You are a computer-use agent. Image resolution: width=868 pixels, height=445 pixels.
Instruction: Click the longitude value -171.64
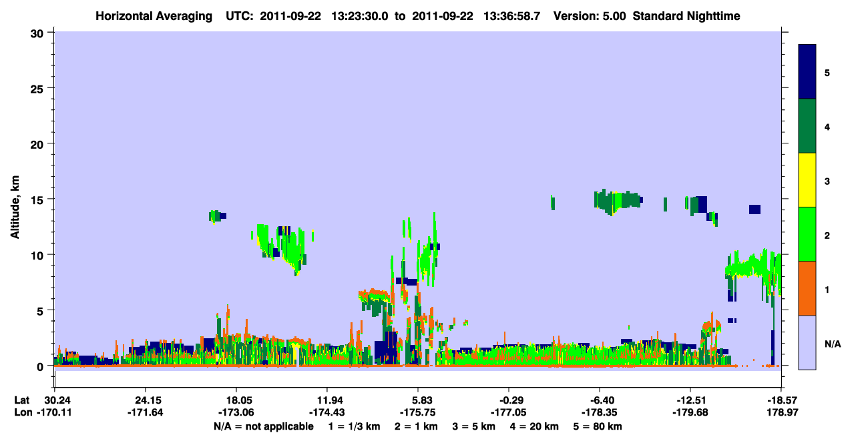[145, 412]
